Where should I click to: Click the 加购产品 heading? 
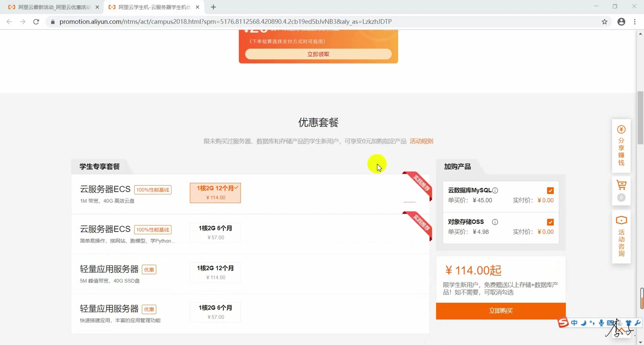click(x=458, y=167)
